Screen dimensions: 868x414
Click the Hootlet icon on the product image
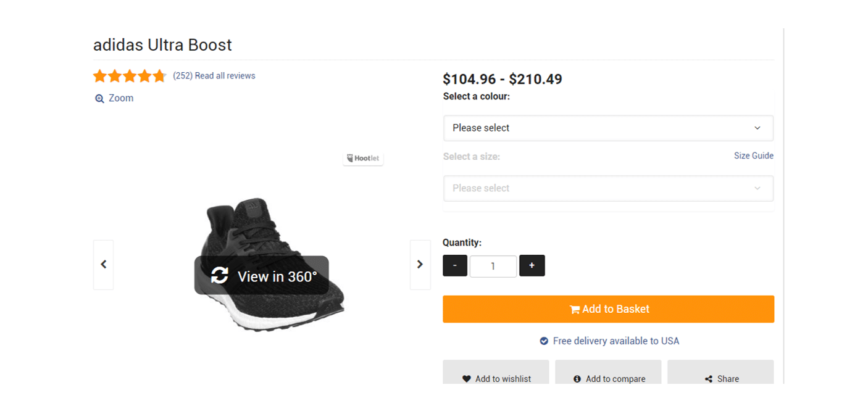351,158
